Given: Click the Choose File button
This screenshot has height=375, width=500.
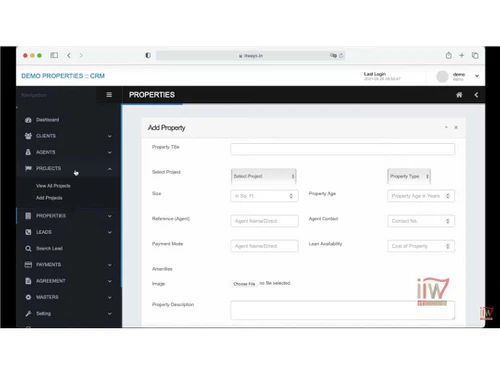Looking at the screenshot, I should coord(244,284).
